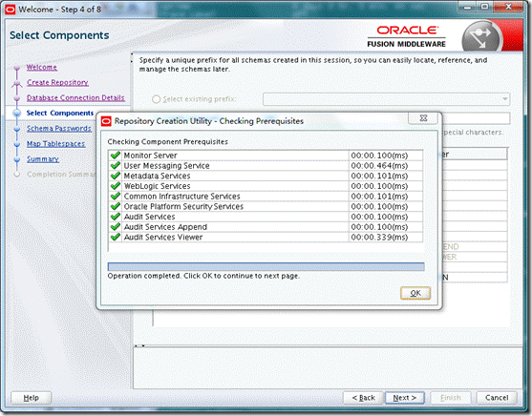Open the Welcome step link

coord(42,67)
